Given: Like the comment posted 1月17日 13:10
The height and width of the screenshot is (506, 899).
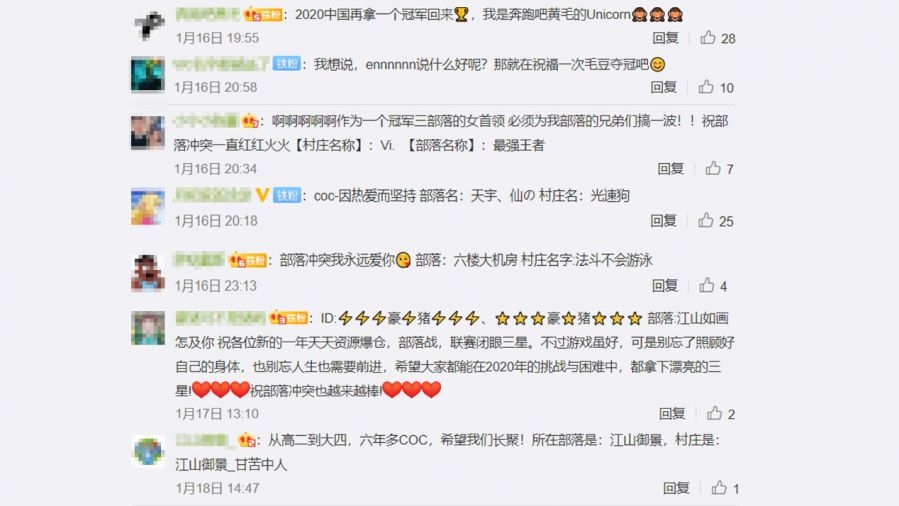Looking at the screenshot, I should click(x=714, y=413).
